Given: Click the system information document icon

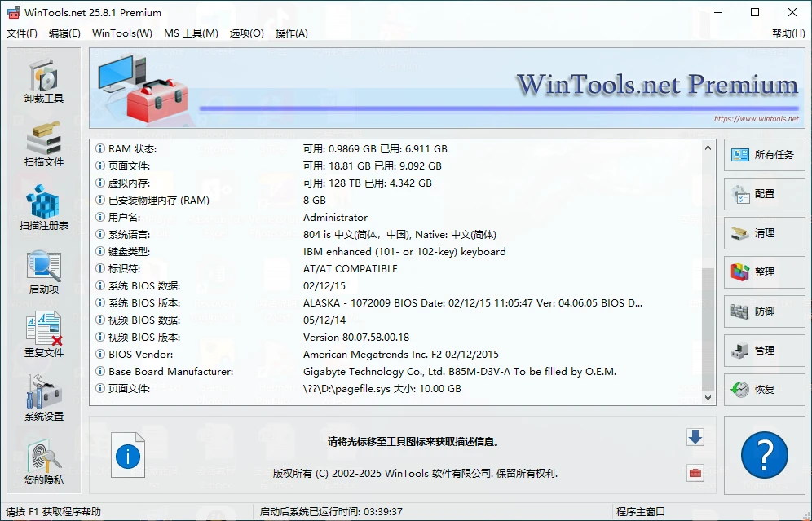Looking at the screenshot, I should tap(128, 456).
